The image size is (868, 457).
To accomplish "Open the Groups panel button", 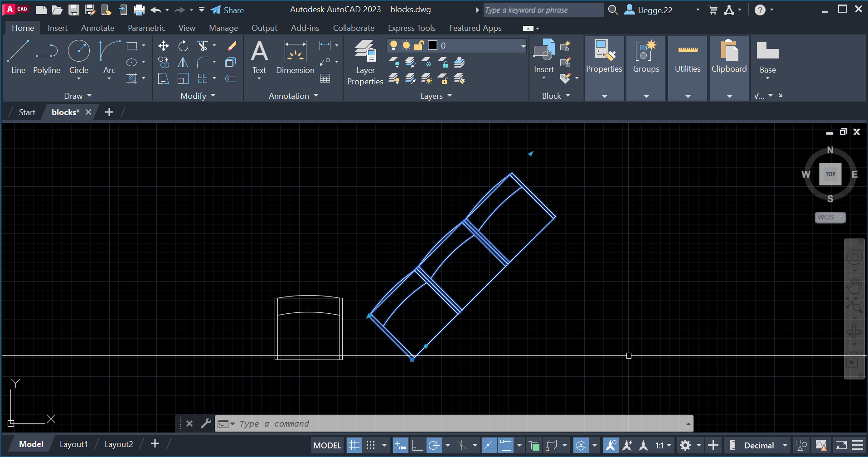I will (646, 68).
